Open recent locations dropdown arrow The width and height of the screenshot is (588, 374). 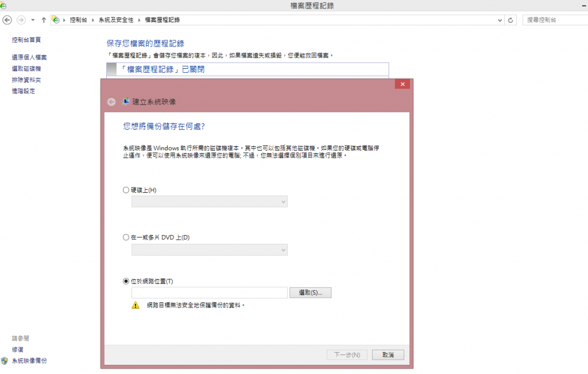click(33, 20)
